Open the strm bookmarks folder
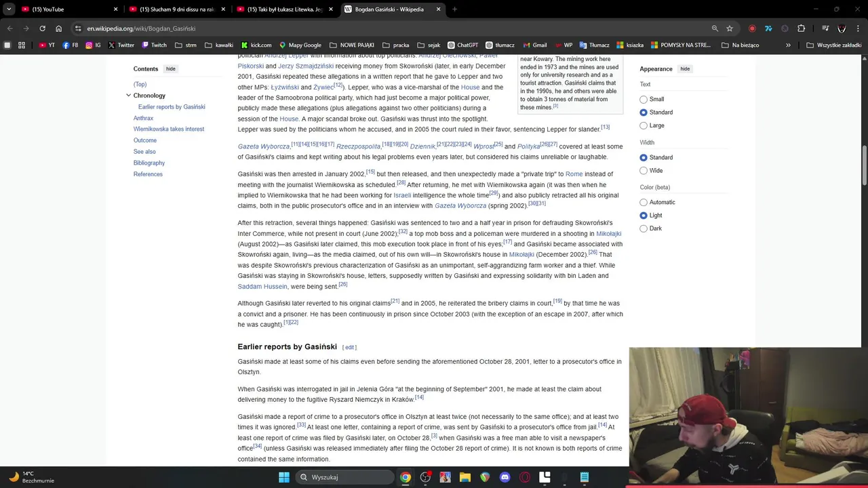The height and width of the screenshot is (488, 868). tap(186, 45)
